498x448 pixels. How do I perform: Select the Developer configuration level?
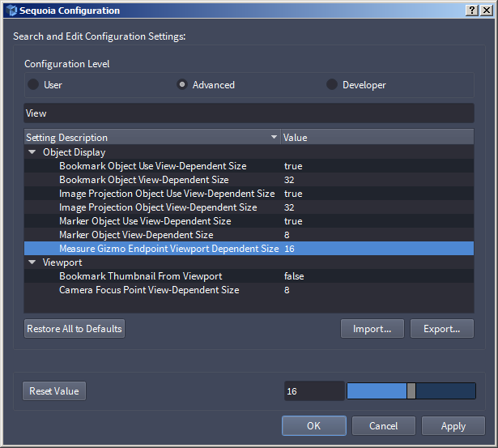pyautogui.click(x=332, y=84)
